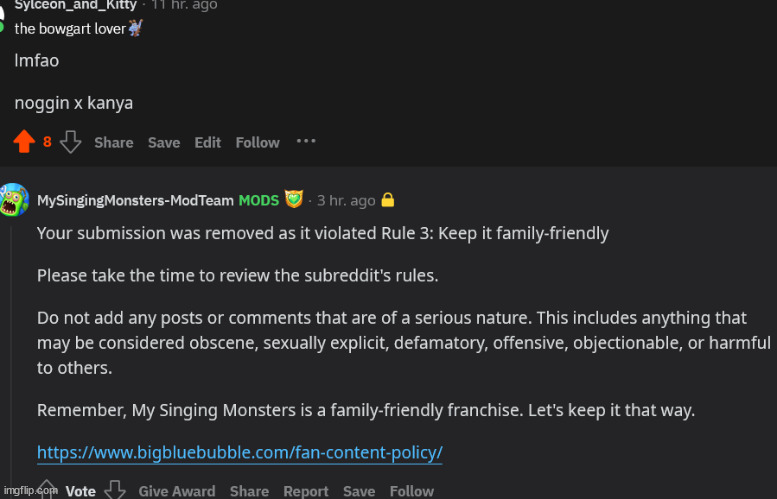Downvote the ModTeam removal comment
The height and width of the screenshot is (499, 777).
[x=114, y=490]
